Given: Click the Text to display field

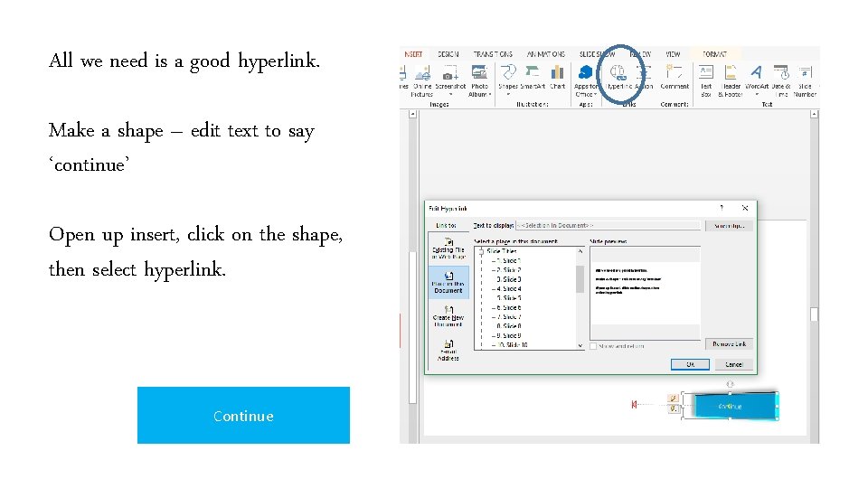Looking at the screenshot, I should pyautogui.click(x=608, y=226).
